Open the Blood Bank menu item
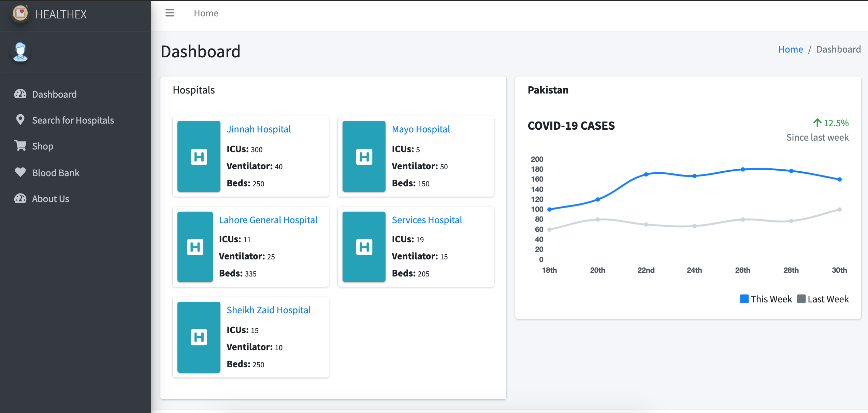Image resolution: width=868 pixels, height=413 pixels. click(x=56, y=173)
